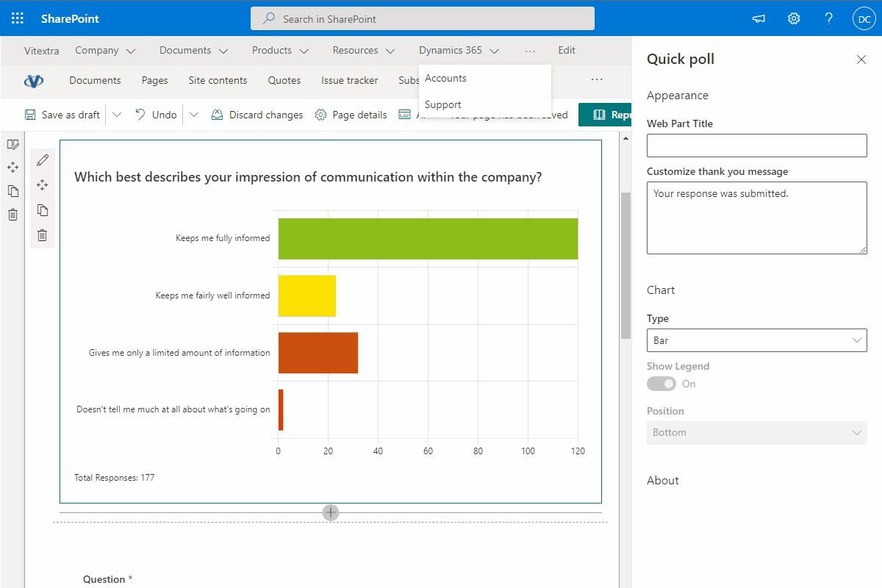Open the chart Type dropdown
Viewport: 882px width, 588px height.
tap(757, 340)
